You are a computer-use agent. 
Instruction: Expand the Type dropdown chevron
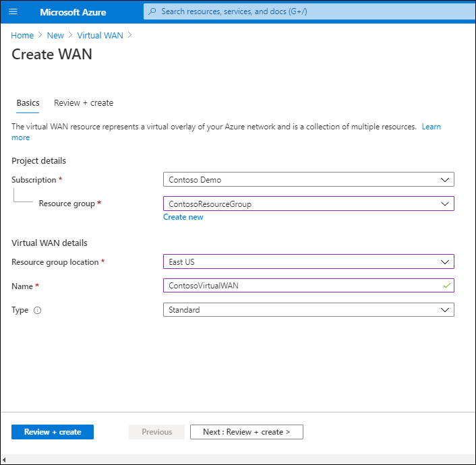(445, 310)
